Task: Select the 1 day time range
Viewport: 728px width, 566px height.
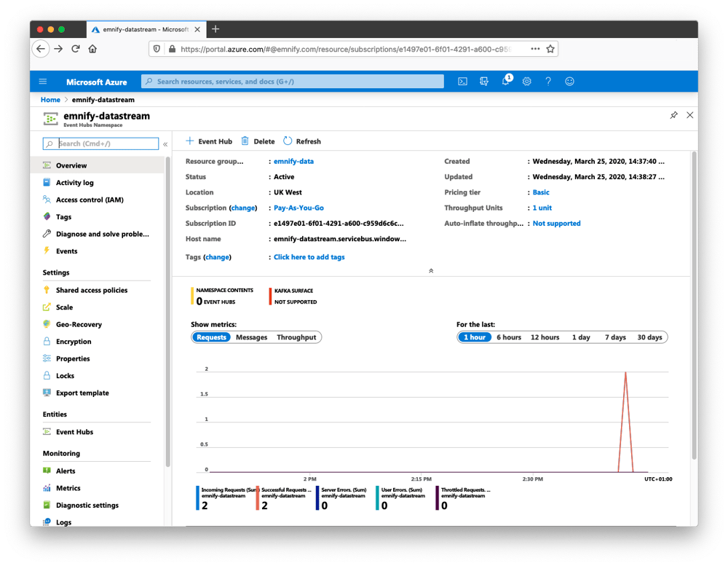Action: 581,337
